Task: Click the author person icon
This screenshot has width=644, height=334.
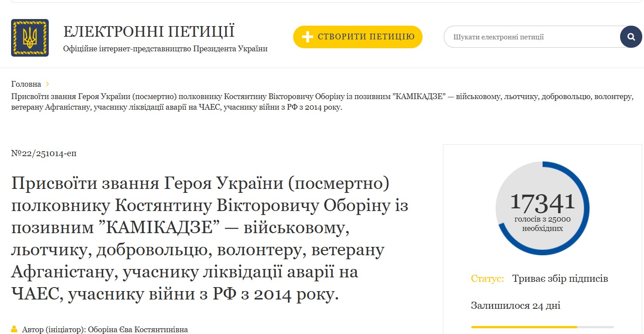Action: click(x=14, y=329)
